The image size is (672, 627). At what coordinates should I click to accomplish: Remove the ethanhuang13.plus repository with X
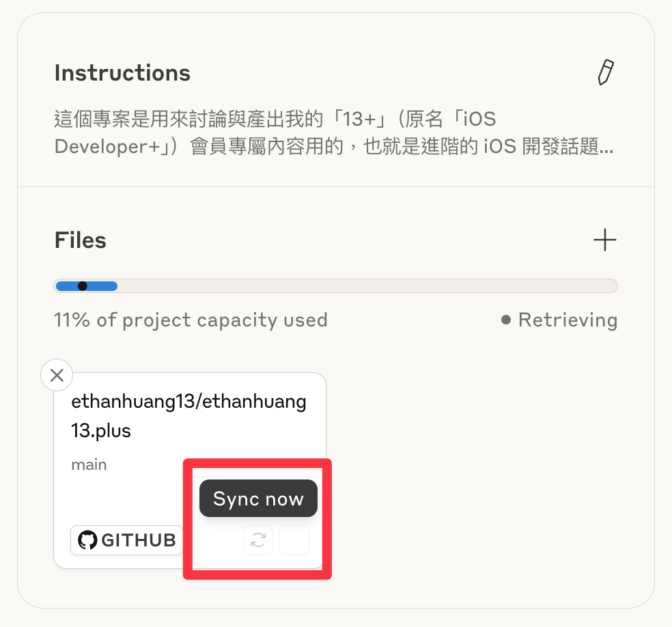click(x=57, y=375)
